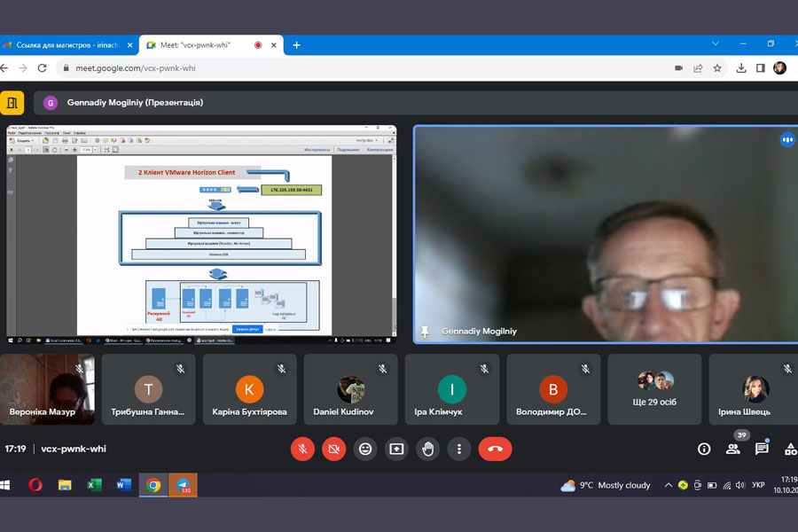The height and width of the screenshot is (532, 798).
Task: Open the Windows Start menu
Action: pyautogui.click(x=4, y=485)
